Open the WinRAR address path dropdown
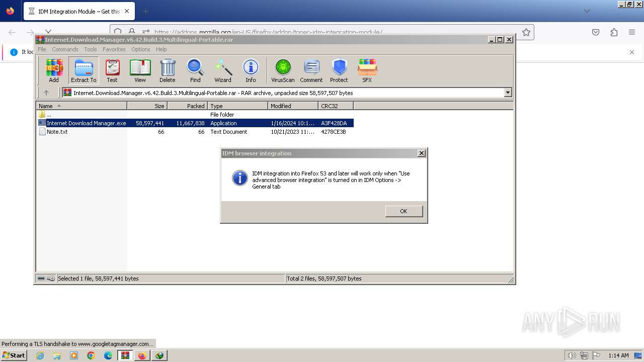The image size is (644, 362). [508, 93]
